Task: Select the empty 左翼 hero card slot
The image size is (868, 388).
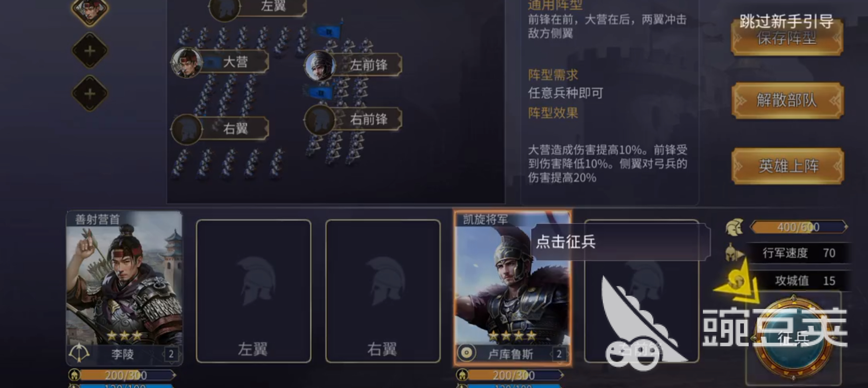Action: click(254, 291)
